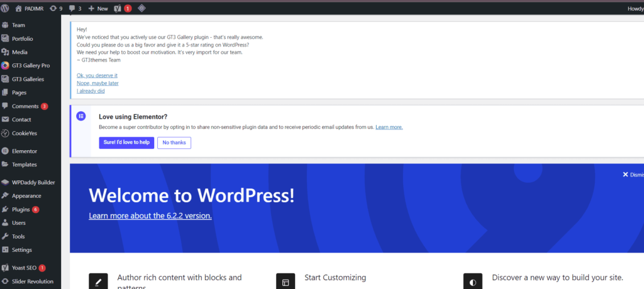Click the Comments sidebar icon
This screenshot has height=289, width=644.
[x=5, y=106]
